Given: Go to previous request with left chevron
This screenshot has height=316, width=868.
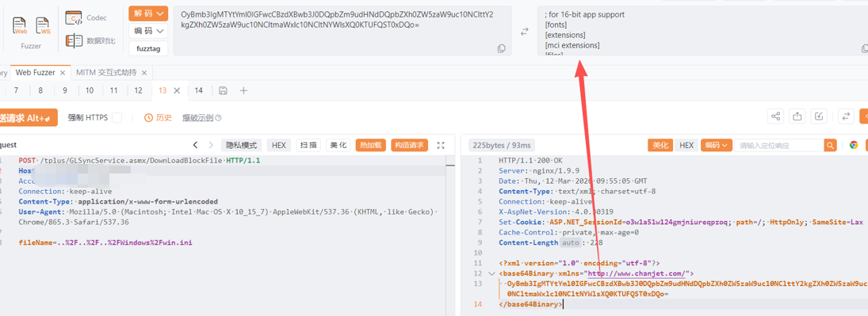Looking at the screenshot, I should click(196, 145).
